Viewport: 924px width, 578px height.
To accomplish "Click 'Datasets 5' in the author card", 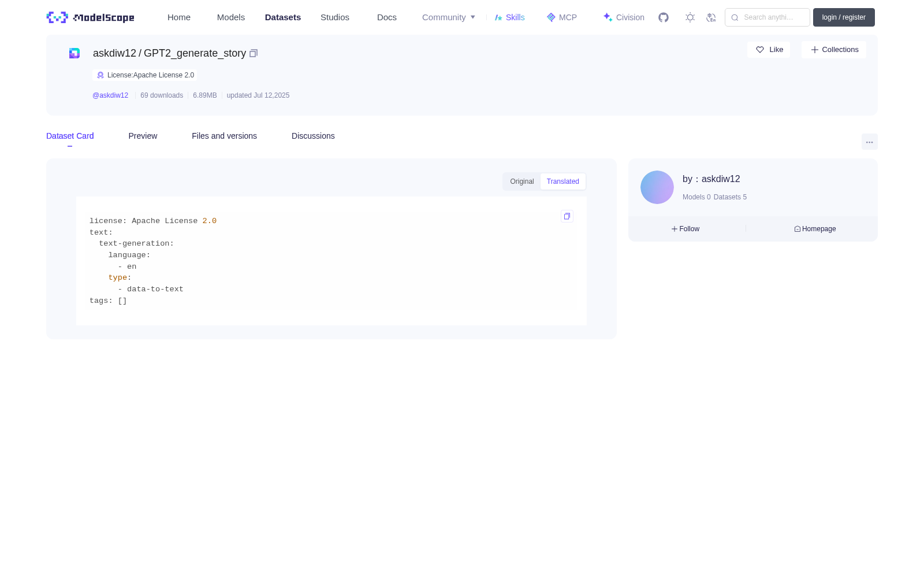I will click(730, 197).
